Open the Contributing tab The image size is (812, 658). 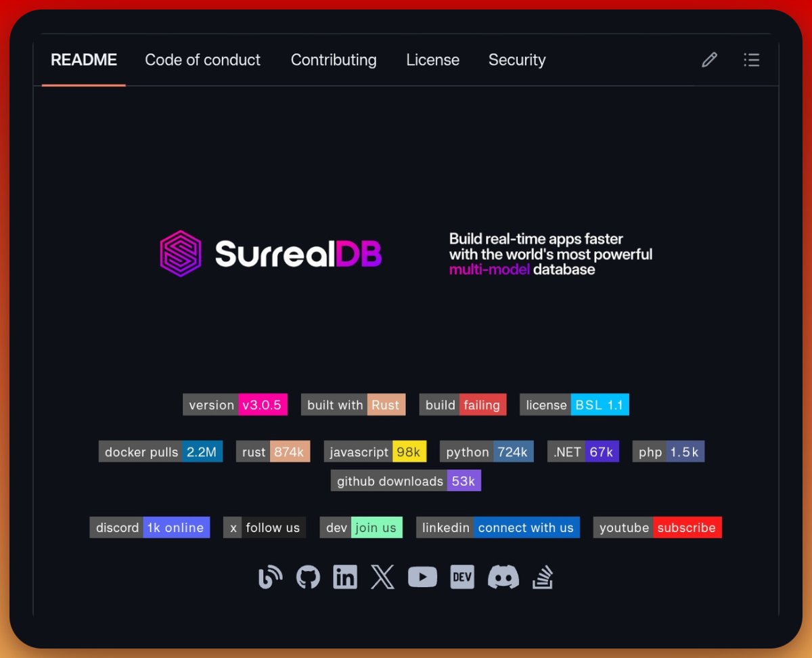(334, 60)
